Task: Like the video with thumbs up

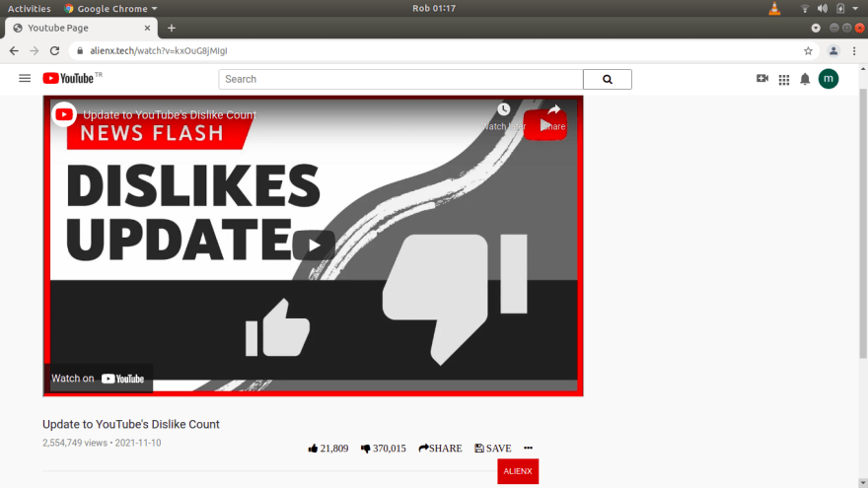Action: (314, 449)
